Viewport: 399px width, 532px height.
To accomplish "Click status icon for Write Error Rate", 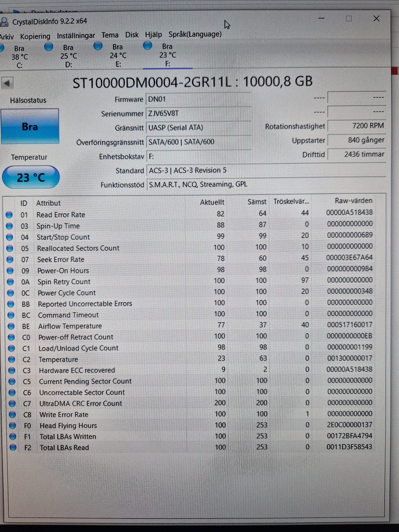I will tap(13, 414).
